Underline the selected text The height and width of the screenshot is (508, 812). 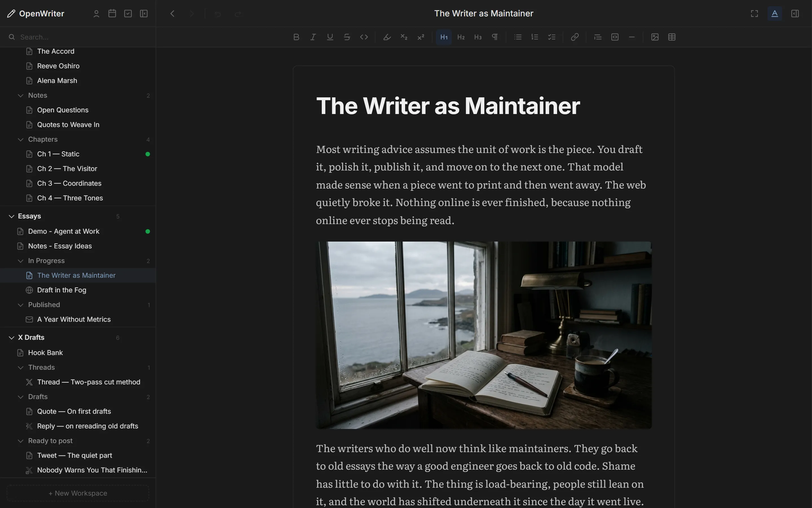(x=330, y=37)
